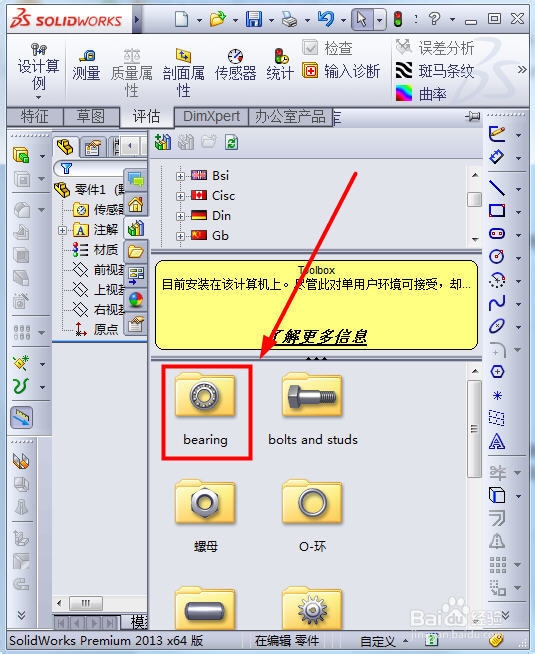Open the 螺母 nuts folder
535x654 pixels.
pos(206,516)
